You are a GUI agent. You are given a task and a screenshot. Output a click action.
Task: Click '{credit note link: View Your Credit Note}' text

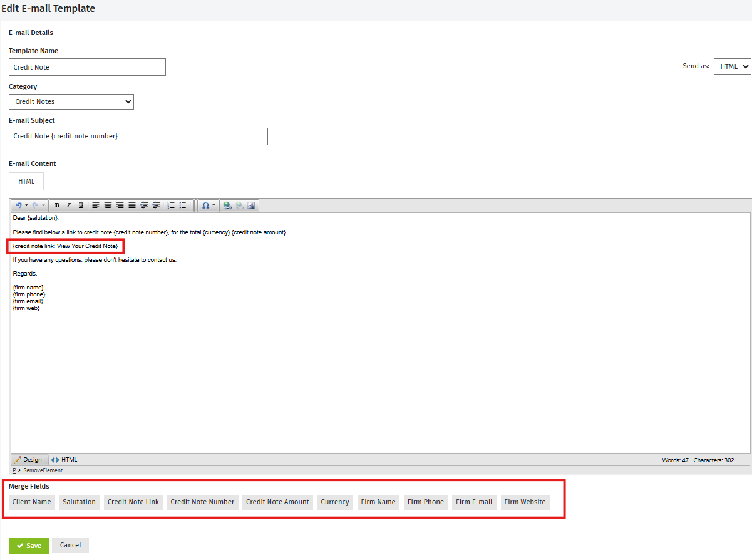(x=65, y=246)
